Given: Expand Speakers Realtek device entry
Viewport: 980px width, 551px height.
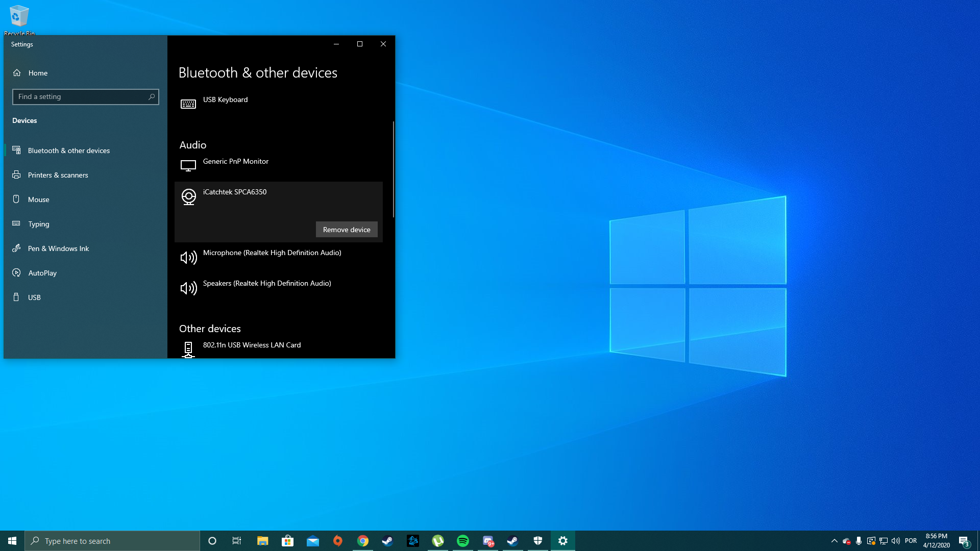Looking at the screenshot, I should point(267,284).
